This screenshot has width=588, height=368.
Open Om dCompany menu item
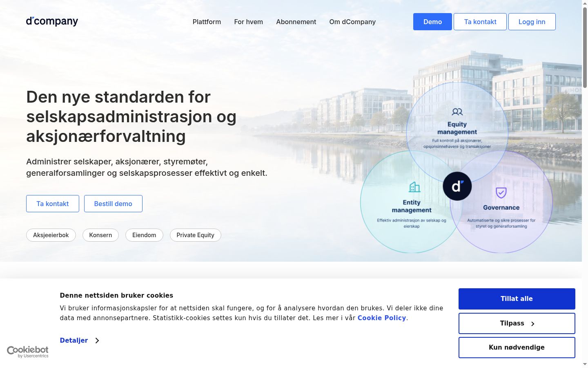click(352, 22)
